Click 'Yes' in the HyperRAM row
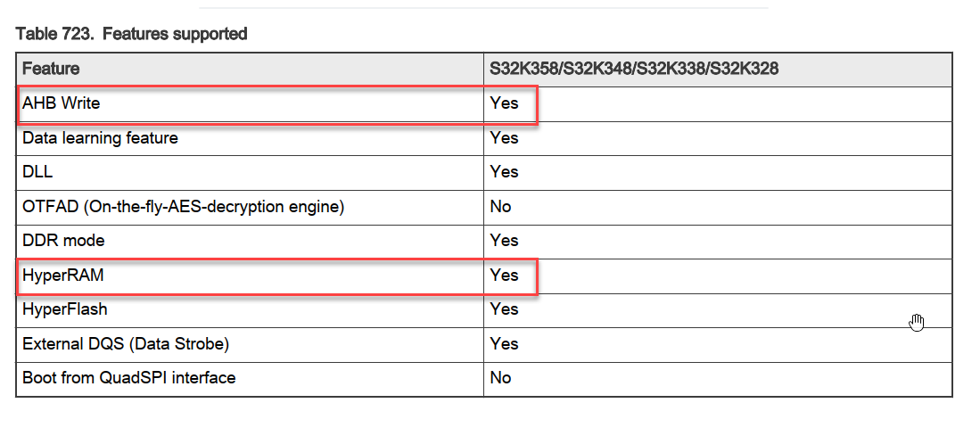The image size is (980, 436). 504,276
